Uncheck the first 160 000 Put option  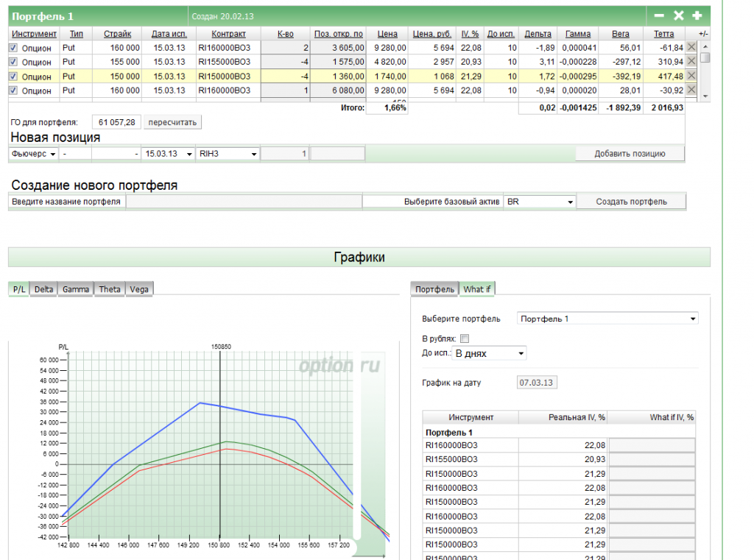(x=13, y=47)
